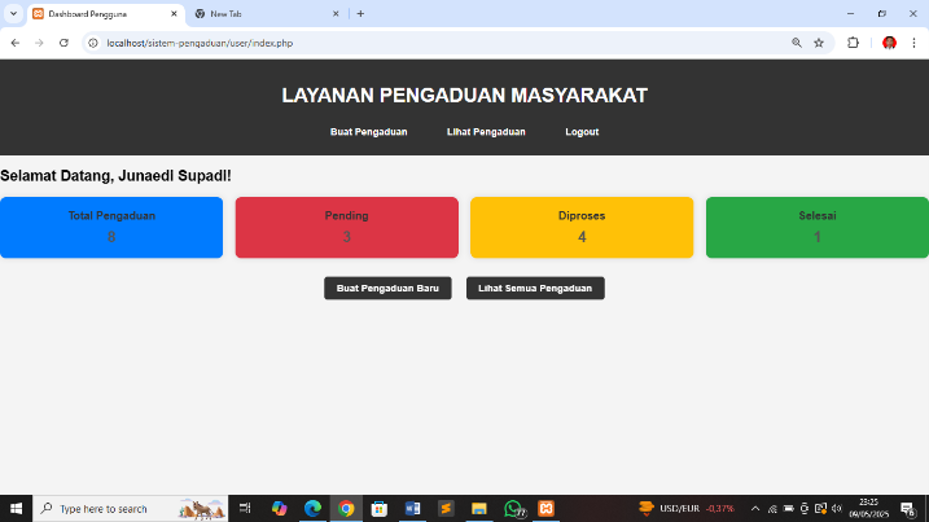This screenshot has width=929, height=522.
Task: Switch to the New Tab tab
Action: [267, 14]
